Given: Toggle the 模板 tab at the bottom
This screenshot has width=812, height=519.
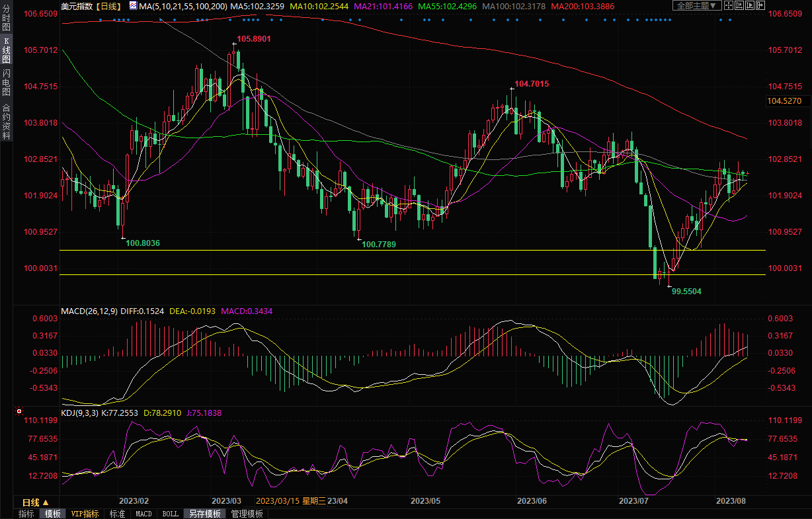Looking at the screenshot, I should point(53,514).
